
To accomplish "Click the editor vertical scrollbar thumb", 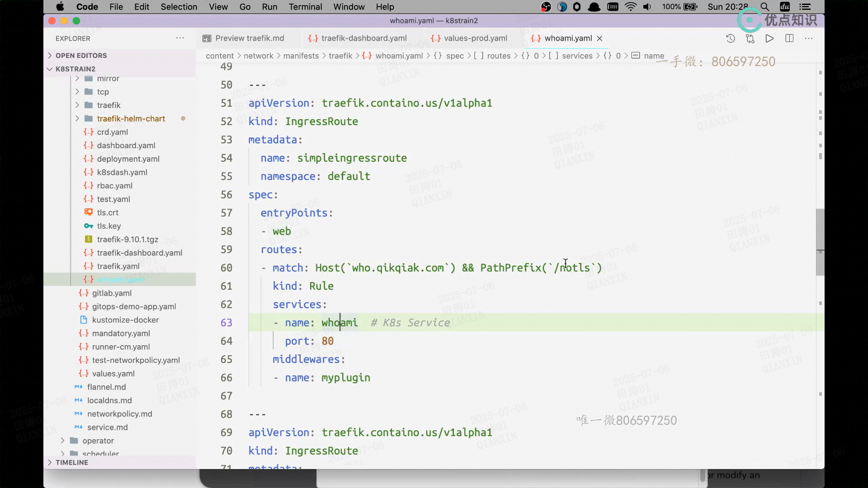I will pos(820,242).
